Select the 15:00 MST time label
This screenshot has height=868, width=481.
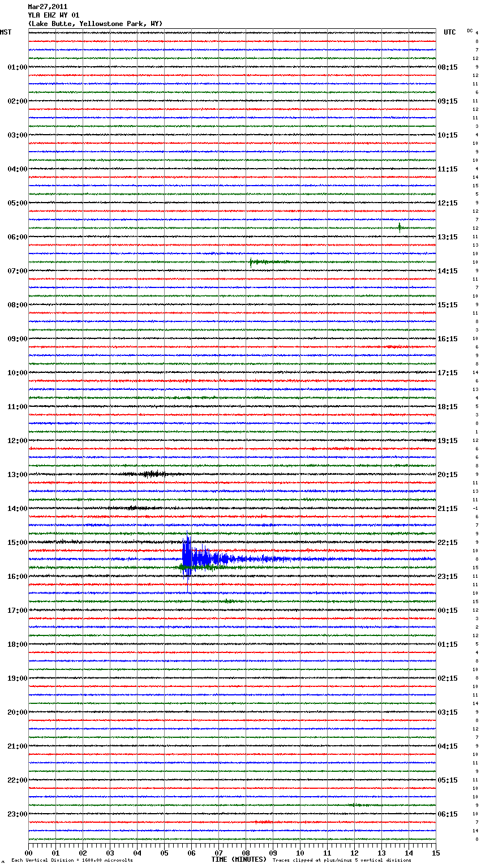17,542
